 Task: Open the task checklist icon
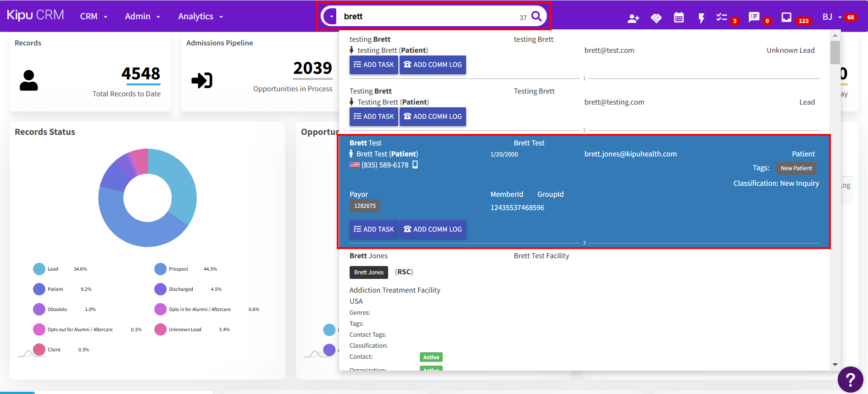tap(722, 17)
